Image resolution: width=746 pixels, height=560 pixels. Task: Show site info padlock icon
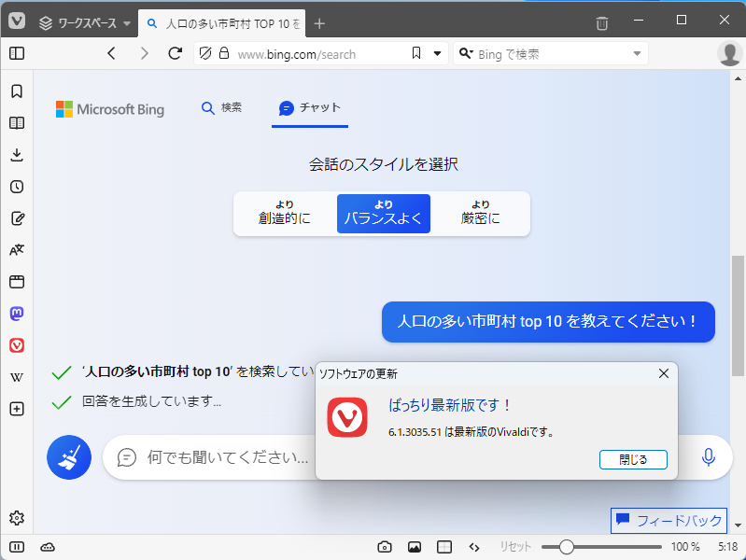224,53
